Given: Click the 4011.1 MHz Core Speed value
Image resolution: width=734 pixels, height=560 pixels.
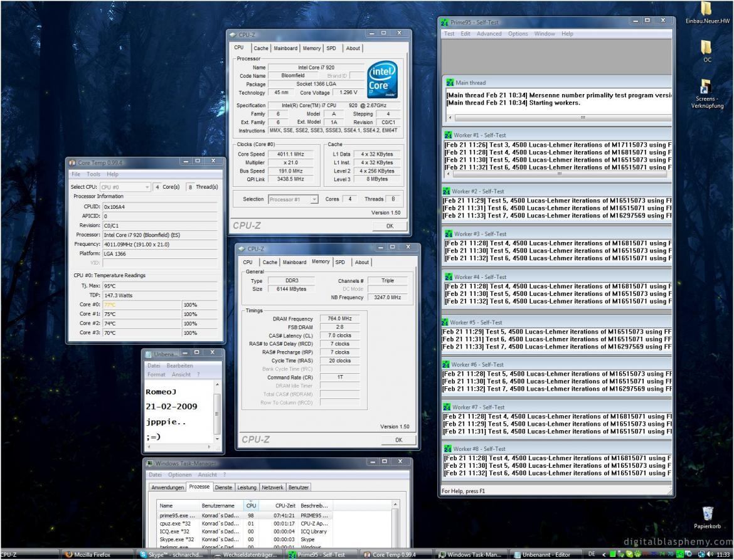Looking at the screenshot, I should click(x=290, y=154).
